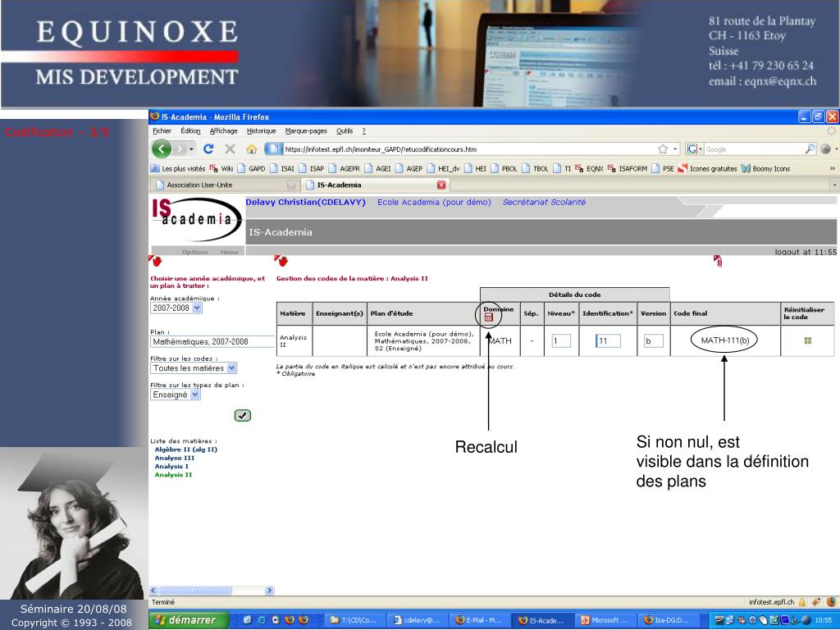Reset the code with the green Réinitialiser icon
The image size is (840, 630).
(808, 340)
